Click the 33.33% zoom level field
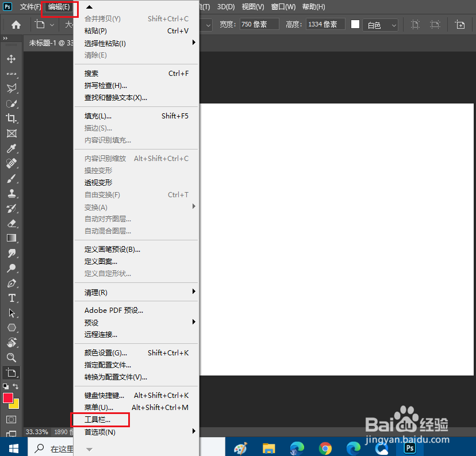The height and width of the screenshot is (456, 476). [37, 432]
